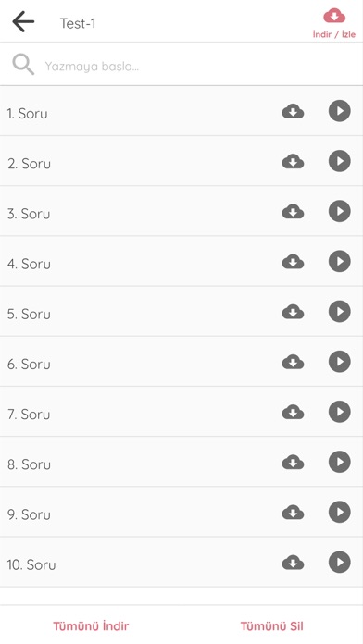Go back using the arrow icon
The image size is (363, 644).
point(23,22)
